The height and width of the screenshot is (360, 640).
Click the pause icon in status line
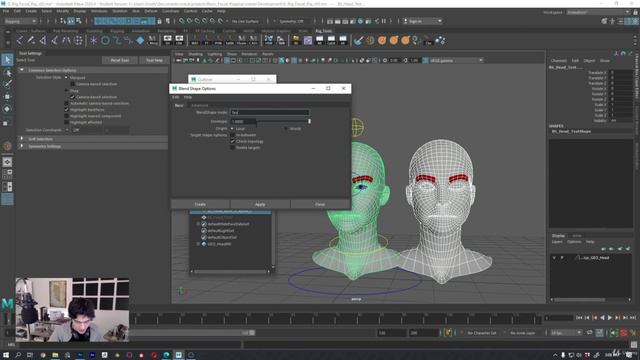tap(384, 21)
